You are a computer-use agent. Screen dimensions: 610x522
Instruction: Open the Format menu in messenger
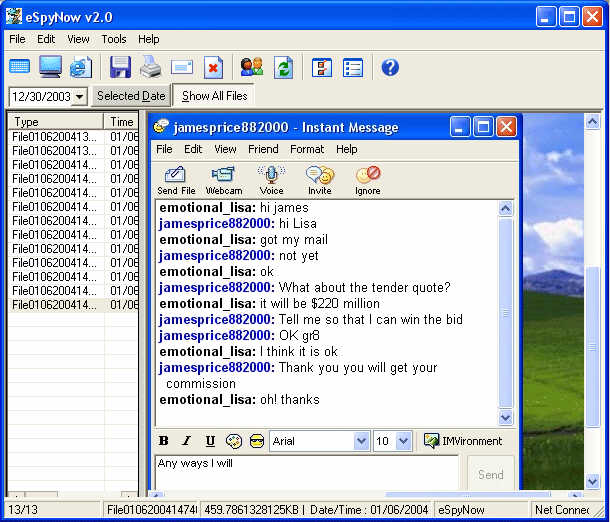pyautogui.click(x=307, y=149)
